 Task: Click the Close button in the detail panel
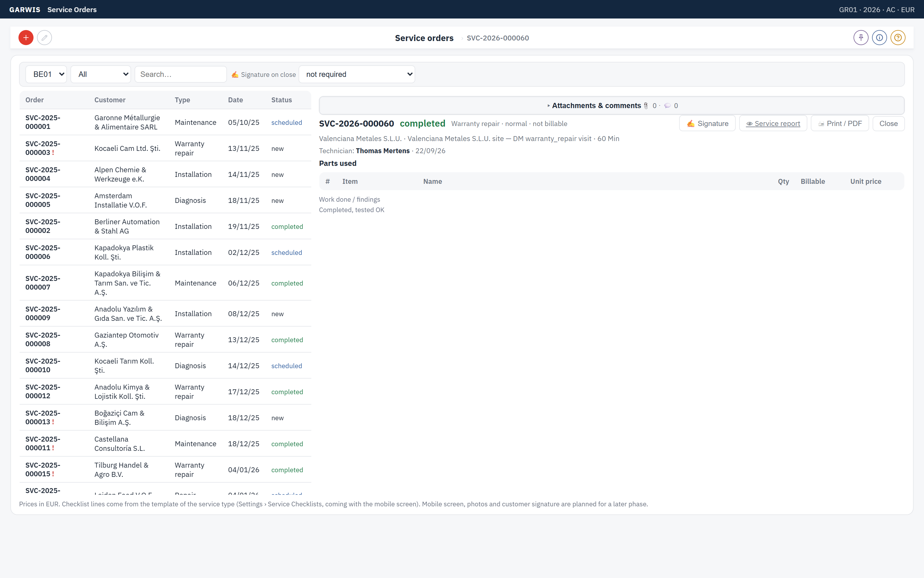(888, 123)
